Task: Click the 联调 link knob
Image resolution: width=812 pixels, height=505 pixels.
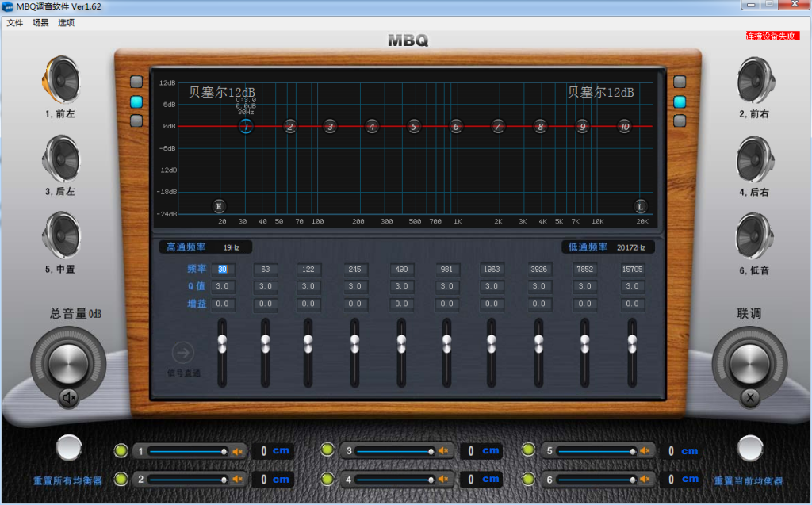Action: [750, 364]
